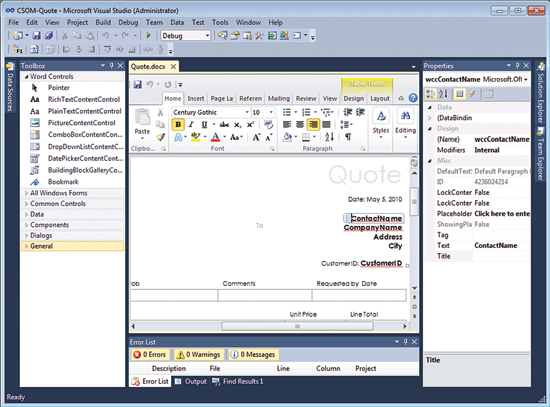Screen dimensions: 550x407
Task: Expand the (DataBindings) property node
Action: (x=430, y=118)
